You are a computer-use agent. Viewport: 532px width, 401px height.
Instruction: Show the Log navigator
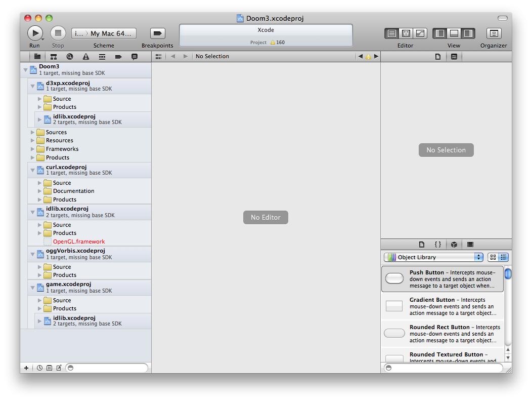click(x=135, y=57)
